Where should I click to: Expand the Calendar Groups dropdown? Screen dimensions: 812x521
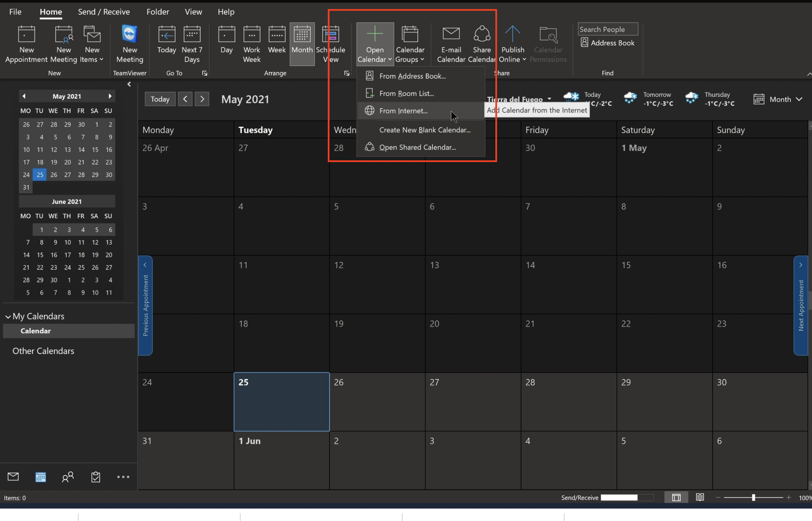click(410, 44)
